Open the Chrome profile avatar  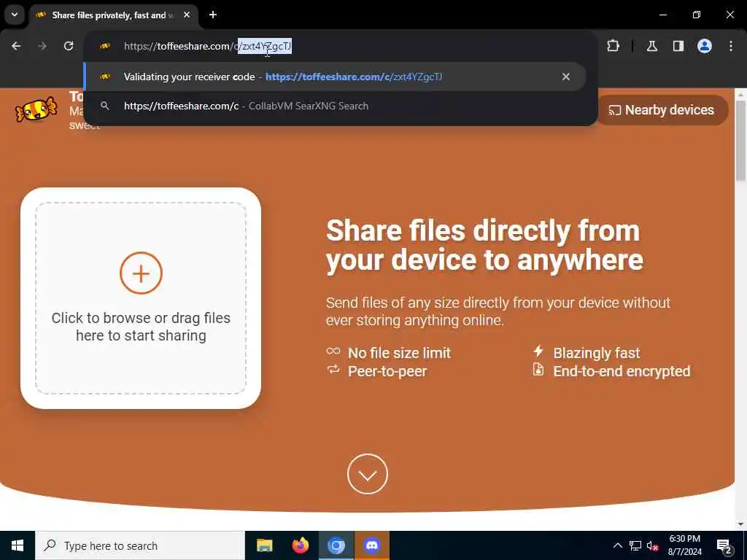click(705, 46)
